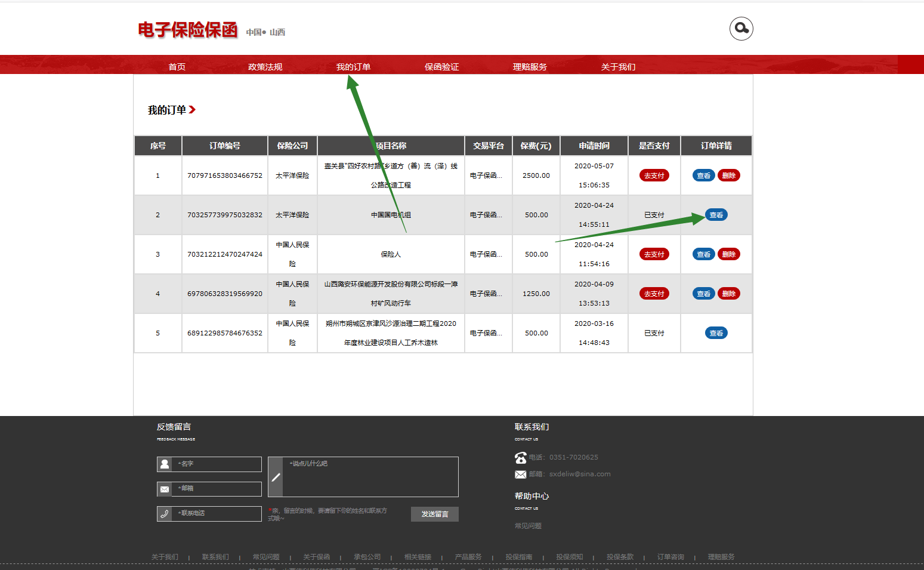The width and height of the screenshot is (924, 570).
Task: Go to 保函验证 in the navigation bar
Action: click(441, 67)
